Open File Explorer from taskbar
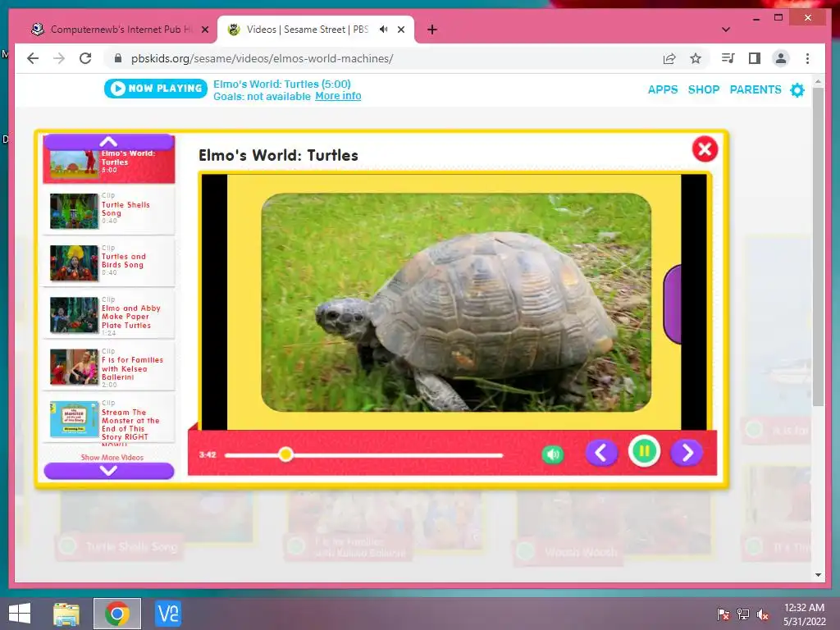This screenshot has width=840, height=630. [66, 614]
